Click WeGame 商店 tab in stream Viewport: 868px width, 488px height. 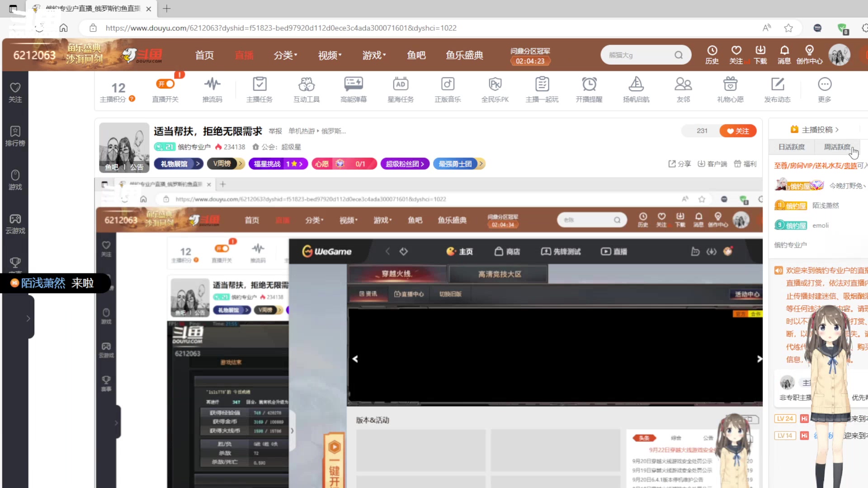pyautogui.click(x=507, y=252)
